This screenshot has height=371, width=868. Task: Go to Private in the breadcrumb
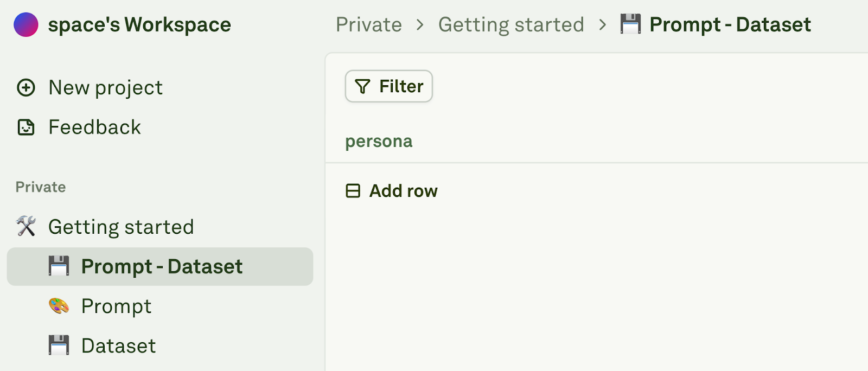point(369,24)
